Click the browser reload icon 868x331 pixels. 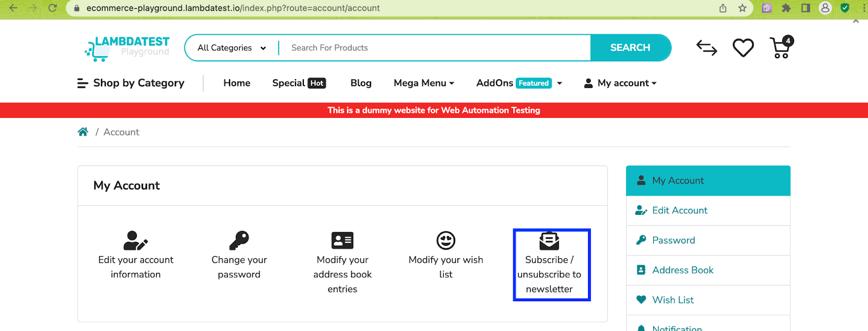[x=53, y=8]
